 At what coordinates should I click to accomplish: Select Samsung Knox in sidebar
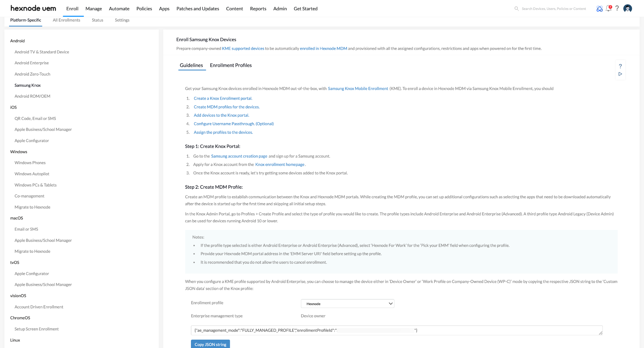(x=28, y=85)
